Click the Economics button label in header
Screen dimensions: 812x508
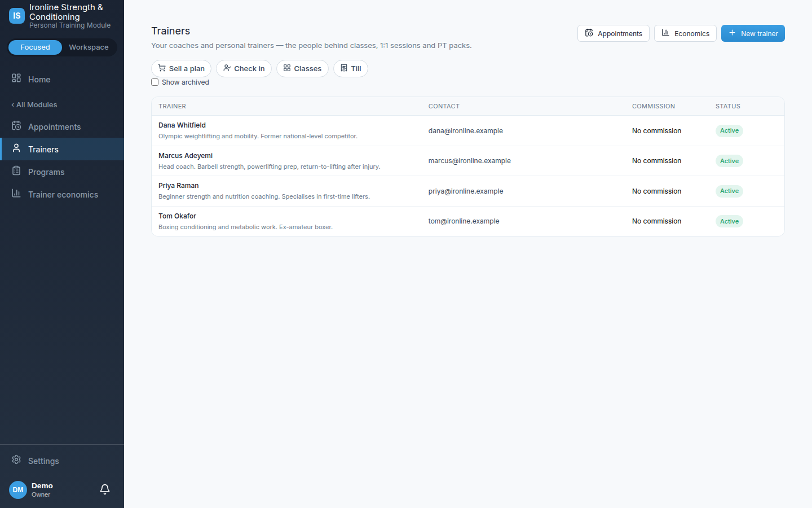692,34
